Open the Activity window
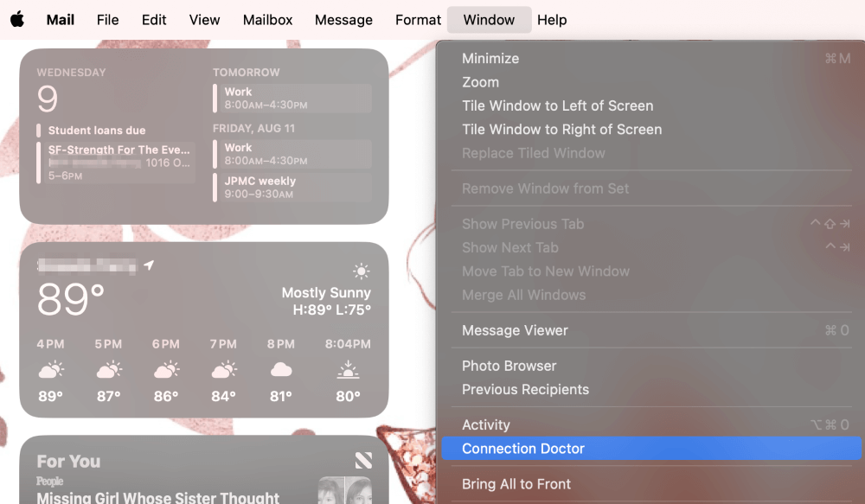The image size is (865, 504). (651, 424)
